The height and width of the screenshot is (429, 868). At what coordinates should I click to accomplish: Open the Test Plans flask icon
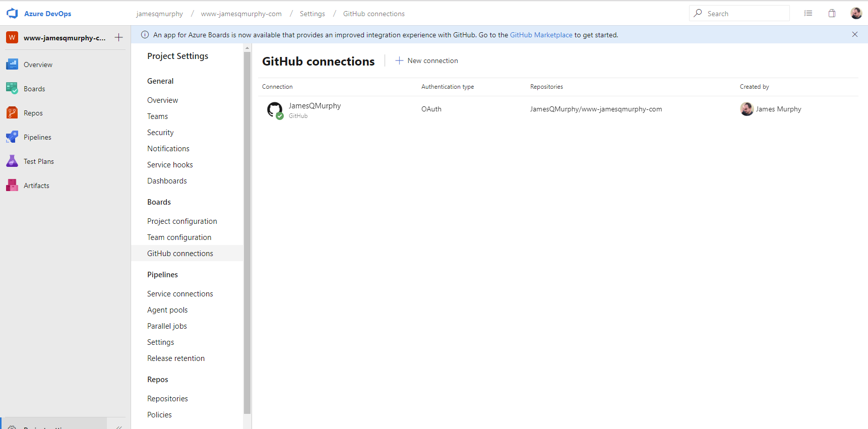pyautogui.click(x=12, y=161)
